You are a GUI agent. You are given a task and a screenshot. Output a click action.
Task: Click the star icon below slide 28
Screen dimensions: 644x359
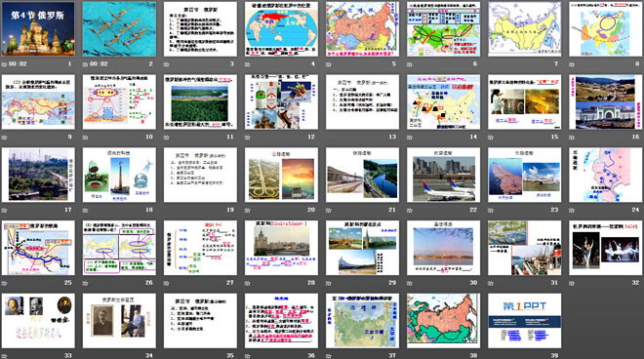click(248, 283)
